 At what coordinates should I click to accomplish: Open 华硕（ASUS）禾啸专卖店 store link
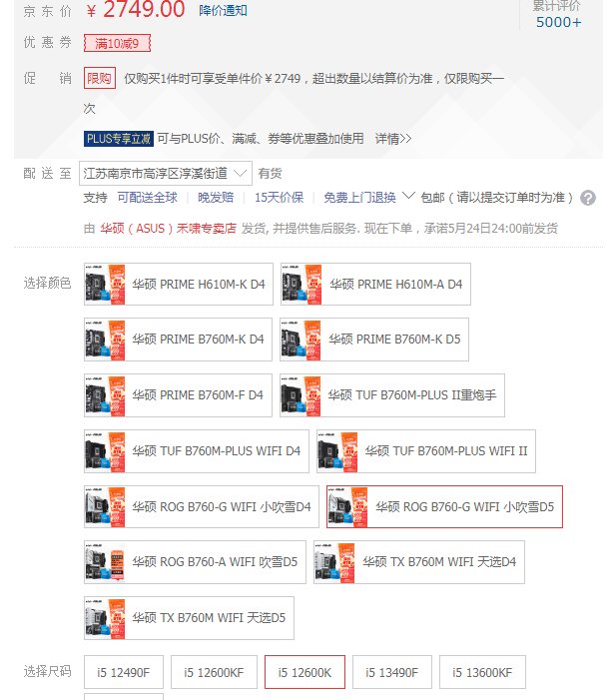point(169,229)
